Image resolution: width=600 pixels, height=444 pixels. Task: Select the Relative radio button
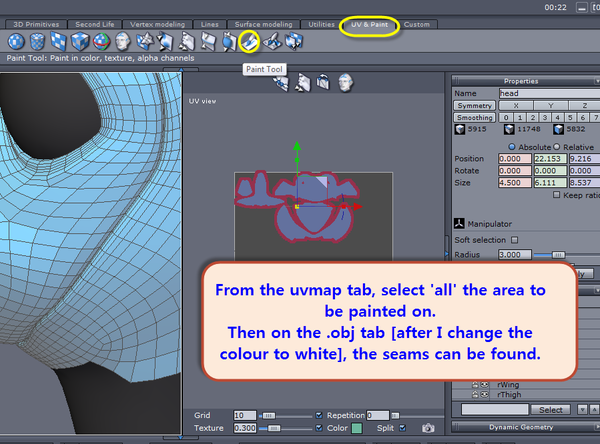click(557, 147)
